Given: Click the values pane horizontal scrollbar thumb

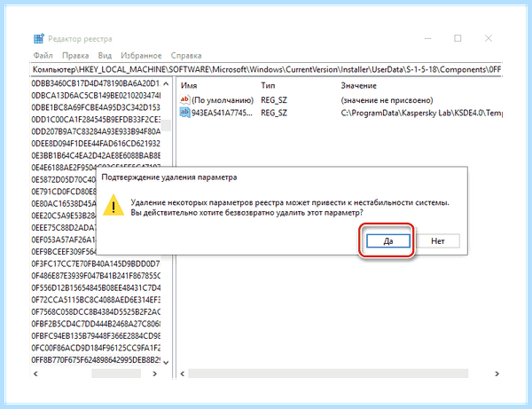Looking at the screenshot, I should [328, 374].
